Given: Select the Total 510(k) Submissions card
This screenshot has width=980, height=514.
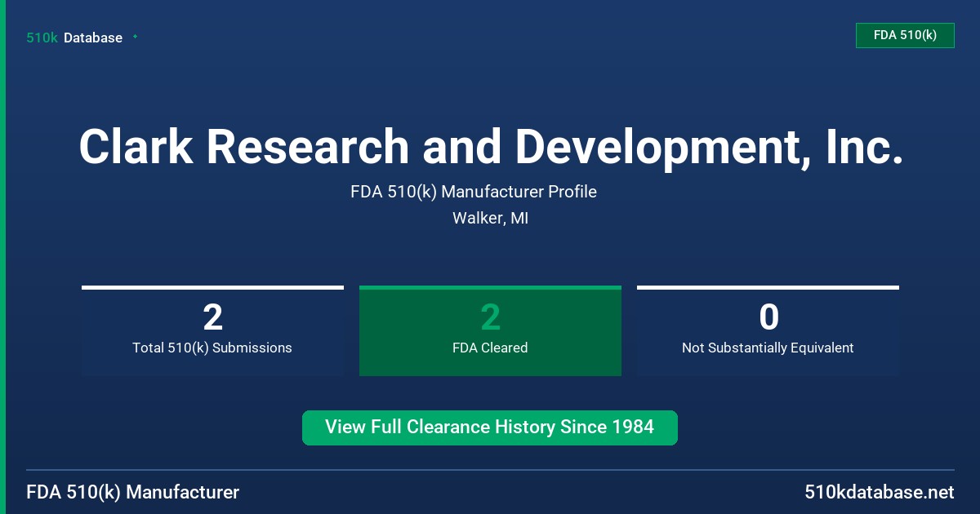Looking at the screenshot, I should pos(212,331).
